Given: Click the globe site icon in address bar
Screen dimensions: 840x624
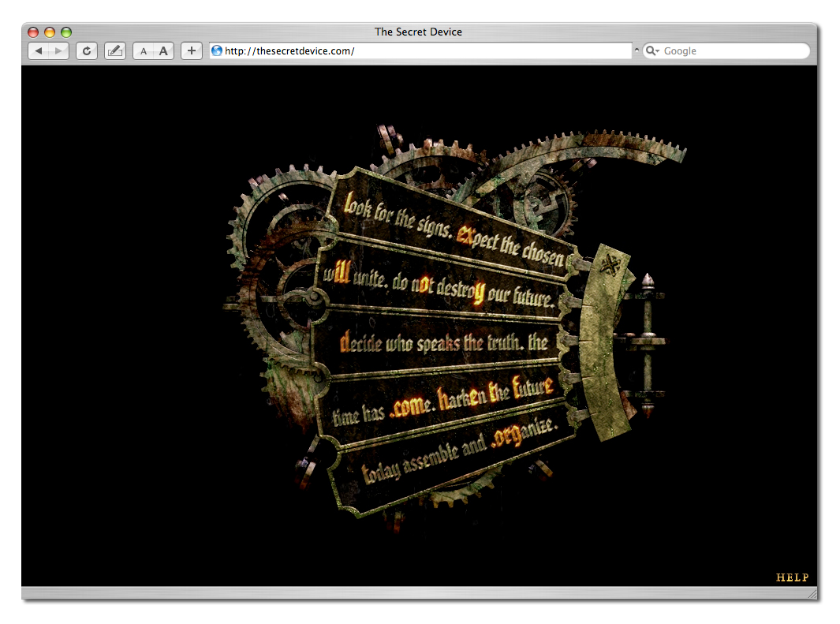Looking at the screenshot, I should pos(217,51).
